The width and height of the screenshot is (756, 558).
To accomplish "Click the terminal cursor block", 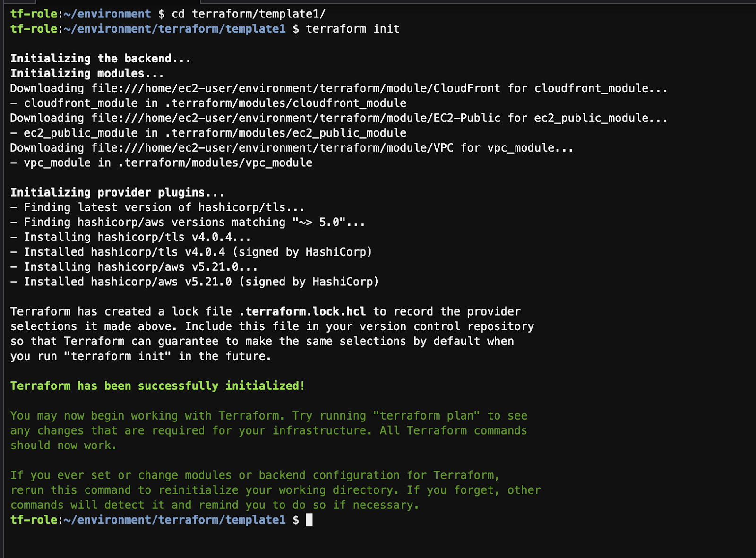I will [x=310, y=520].
